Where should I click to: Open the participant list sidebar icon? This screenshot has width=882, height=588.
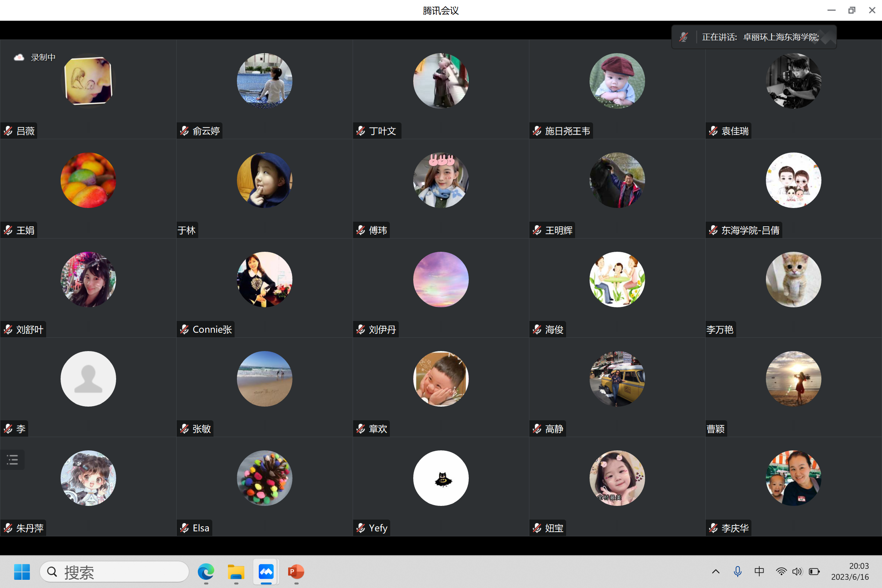point(13,459)
